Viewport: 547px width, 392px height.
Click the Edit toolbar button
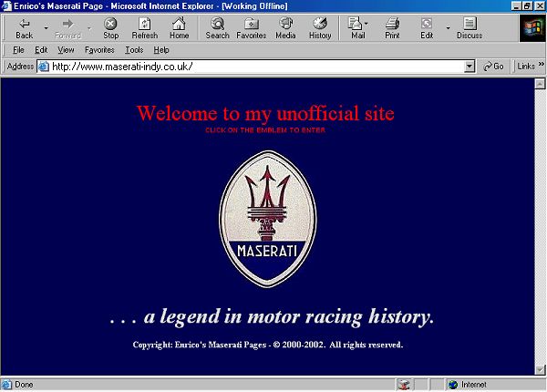click(427, 28)
